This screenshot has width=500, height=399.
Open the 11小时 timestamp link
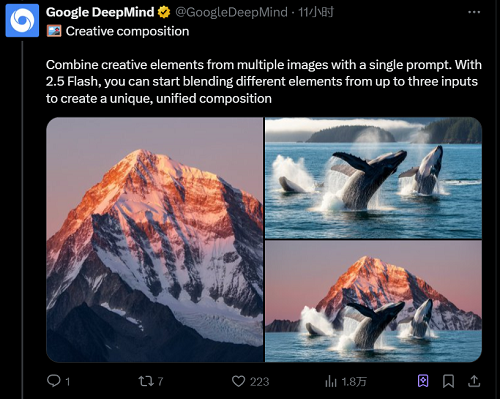tap(315, 12)
